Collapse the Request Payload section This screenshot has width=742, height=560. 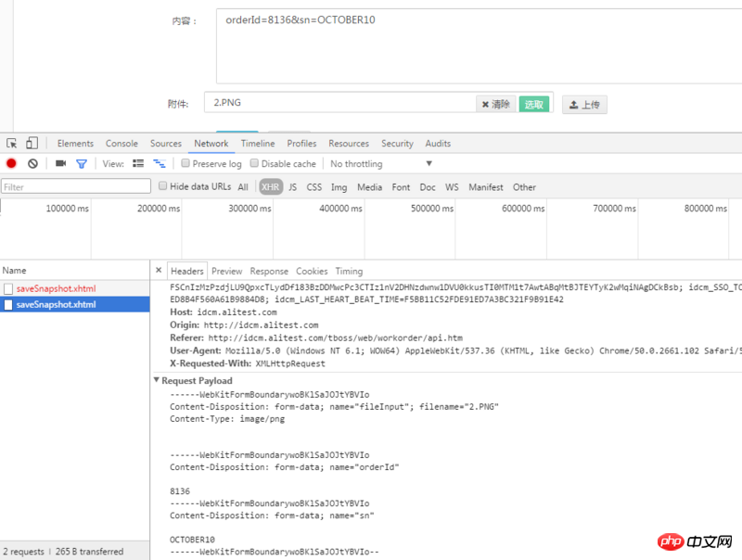point(157,380)
